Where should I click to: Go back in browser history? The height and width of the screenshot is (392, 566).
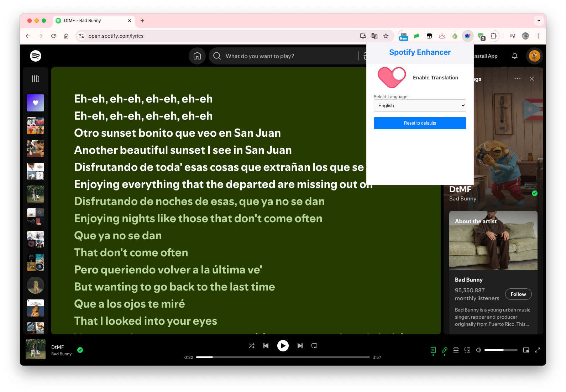coord(28,36)
